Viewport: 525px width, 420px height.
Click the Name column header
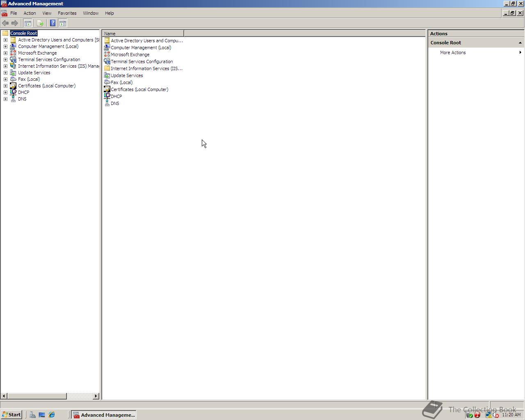[x=143, y=34]
